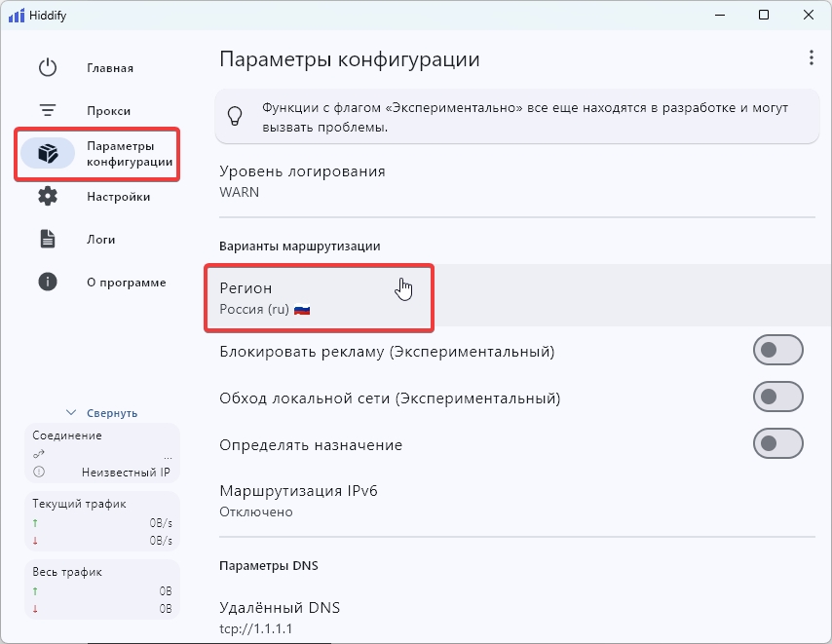Click the info icon for О программе
This screenshot has height=644, width=832.
click(x=48, y=283)
